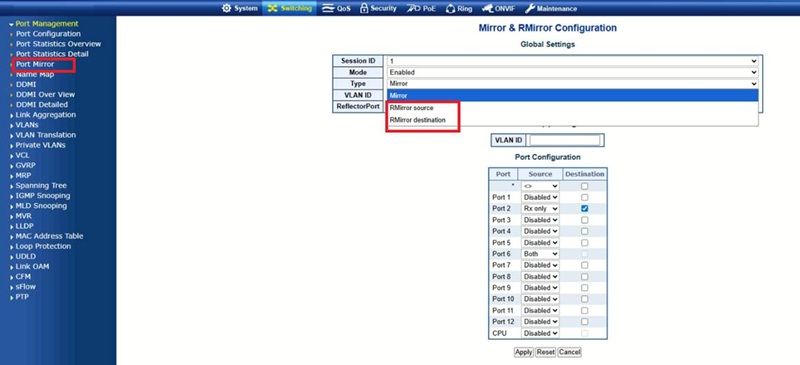This screenshot has width=800, height=365.
Task: Expand Link Aggregation in sidebar
Action: tap(45, 115)
